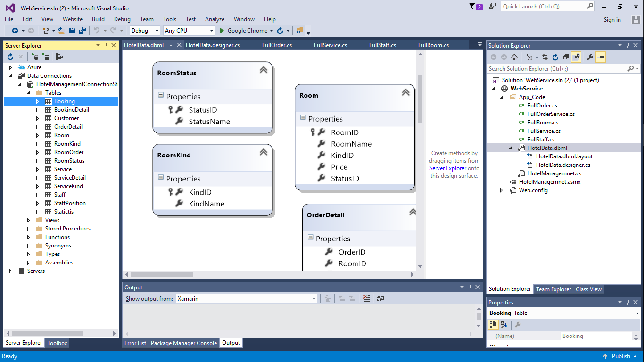This screenshot has width=644, height=362.
Task: Click the Solution Explorer Home icon
Action: coord(514,57)
